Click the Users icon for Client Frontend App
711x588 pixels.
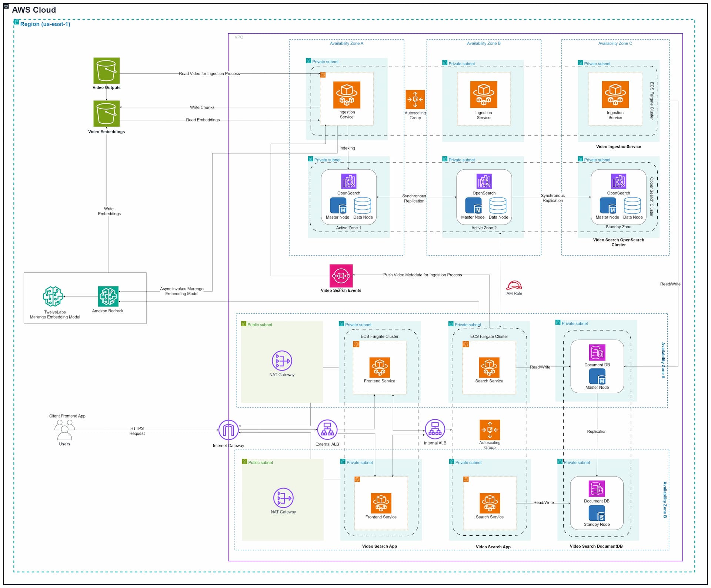click(x=64, y=430)
